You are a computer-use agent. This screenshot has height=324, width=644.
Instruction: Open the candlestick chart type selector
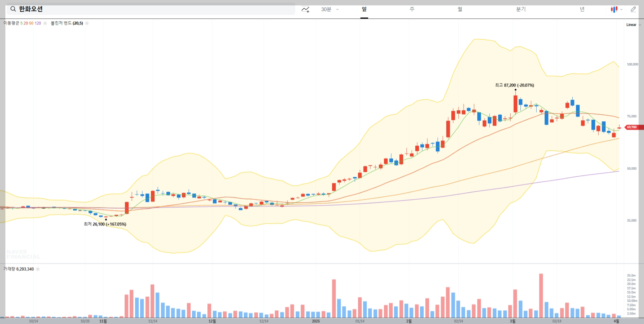617,9
